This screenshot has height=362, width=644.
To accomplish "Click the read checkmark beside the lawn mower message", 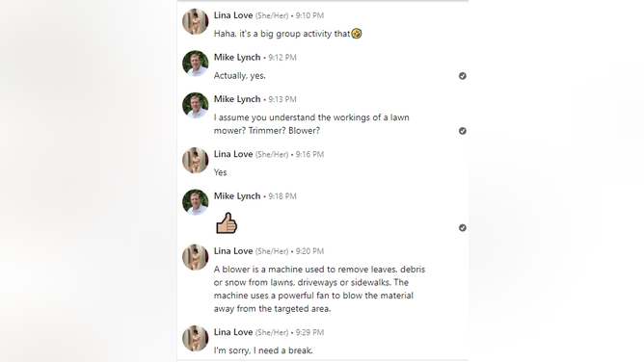I will (463, 131).
